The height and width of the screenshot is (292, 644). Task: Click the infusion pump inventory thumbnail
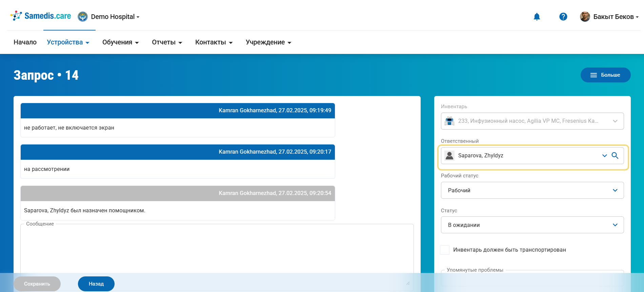pos(449,121)
